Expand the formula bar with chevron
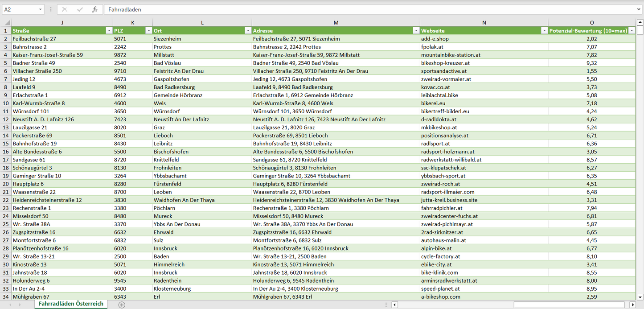This screenshot has width=644, height=309. 639,9
